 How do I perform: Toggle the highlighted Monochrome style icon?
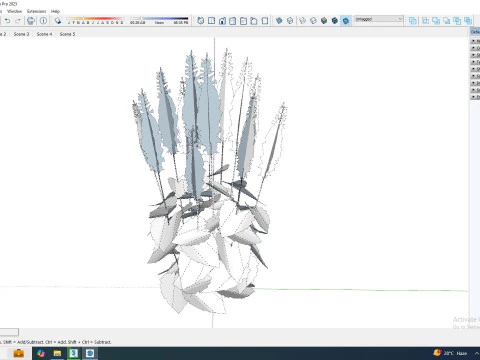[346, 21]
